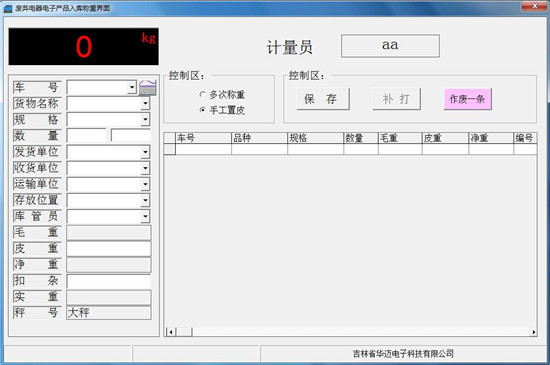Image resolution: width=550 pixels, height=365 pixels.
Task: Click the 计量员 field showing aa
Action: coord(390,46)
